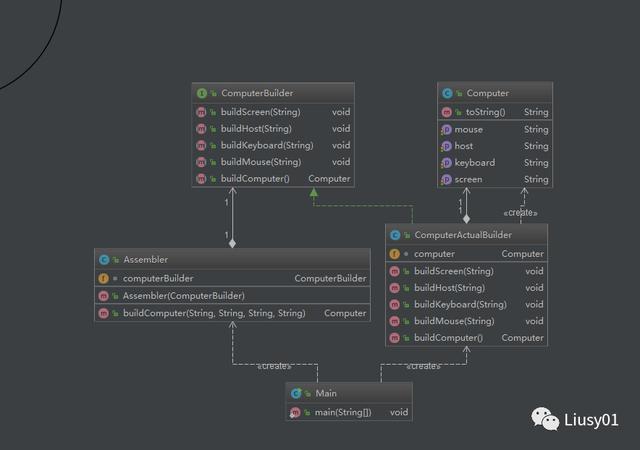Select buildComputer(String, String, String, String) in Assembler

(213, 313)
